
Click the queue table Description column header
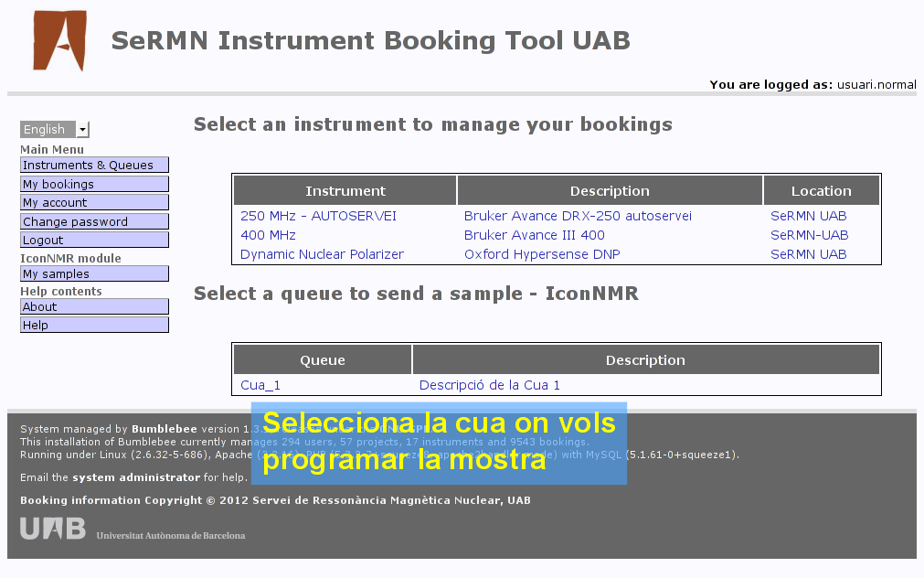click(645, 359)
